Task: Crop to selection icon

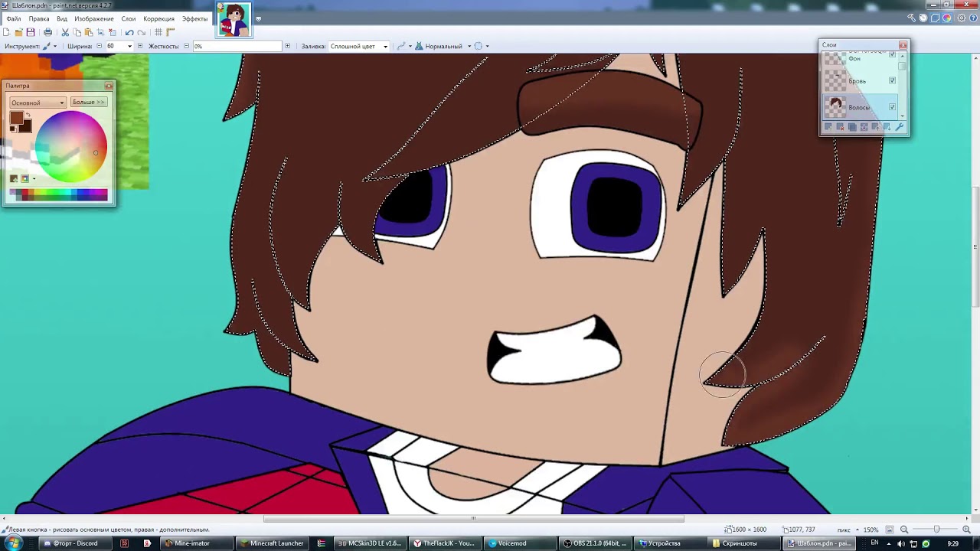Action: click(x=100, y=32)
